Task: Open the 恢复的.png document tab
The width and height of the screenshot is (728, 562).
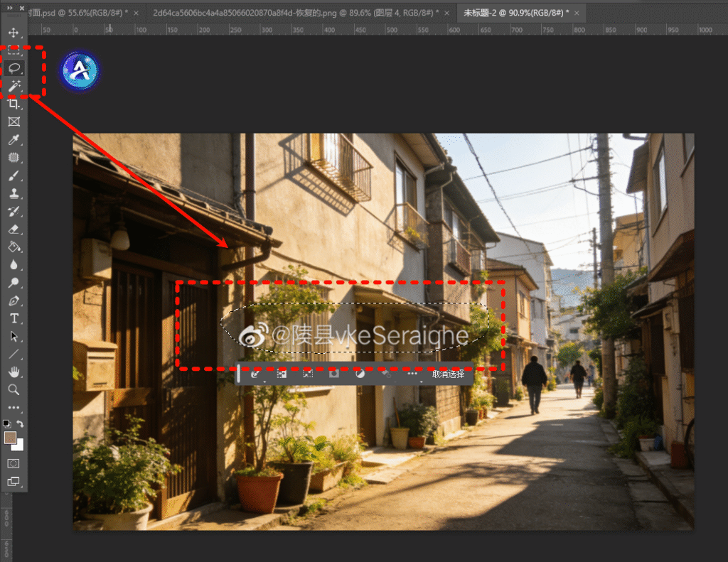Action: point(295,13)
